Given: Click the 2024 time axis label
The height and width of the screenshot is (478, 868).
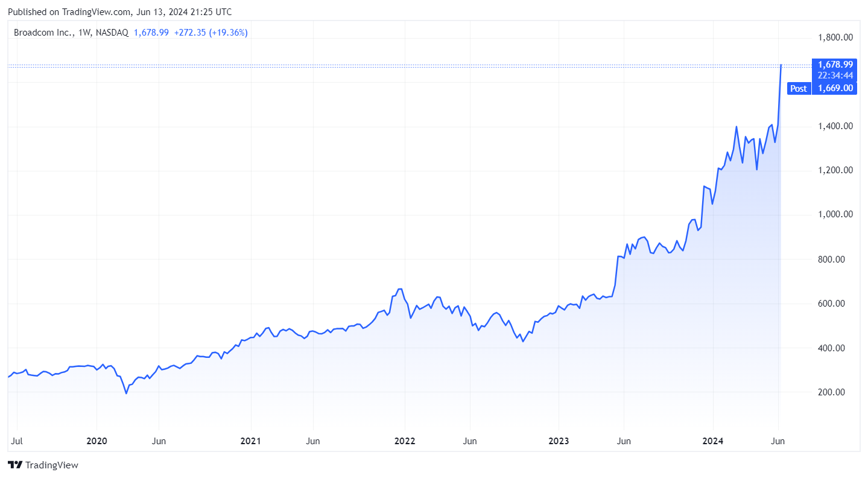Looking at the screenshot, I should click(x=712, y=441).
